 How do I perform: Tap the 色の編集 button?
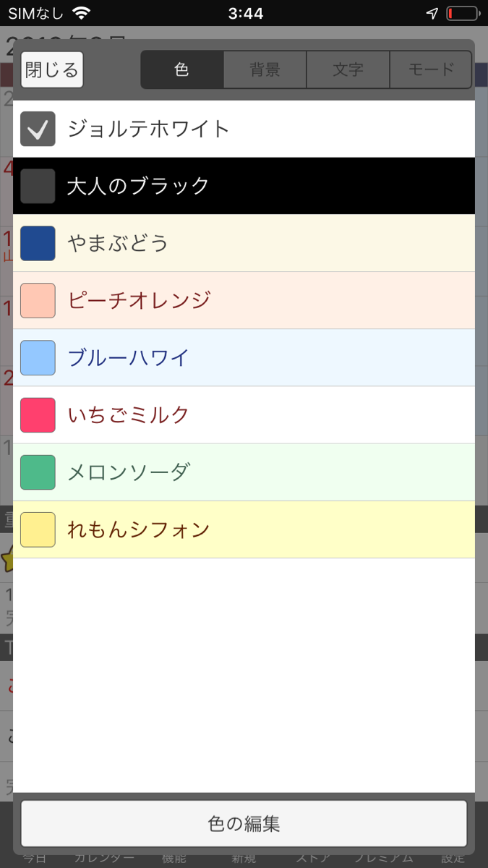coord(244,823)
